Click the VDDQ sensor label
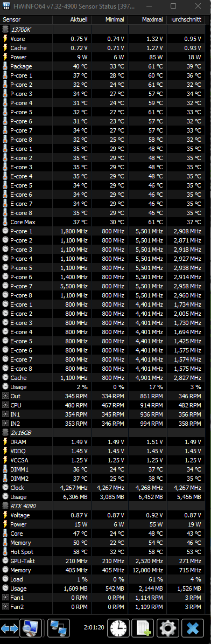Image resolution: width=211 pixels, height=644 pixels. [x=18, y=451]
